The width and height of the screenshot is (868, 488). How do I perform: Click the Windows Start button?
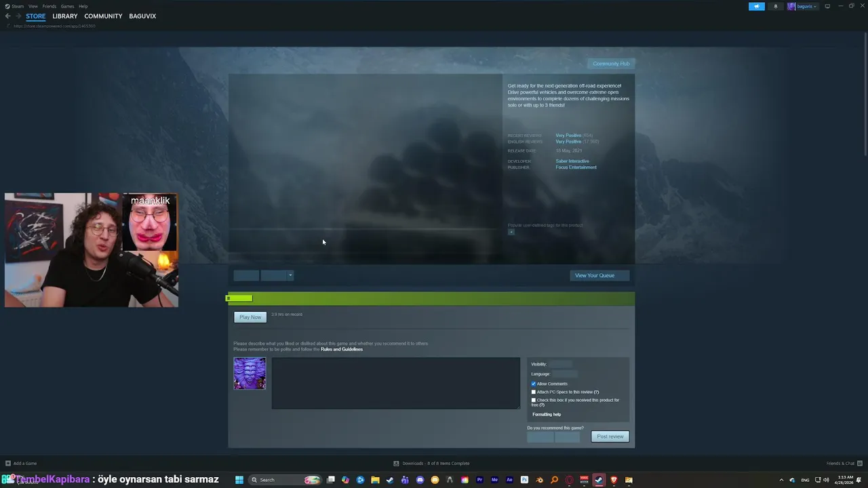click(x=239, y=480)
